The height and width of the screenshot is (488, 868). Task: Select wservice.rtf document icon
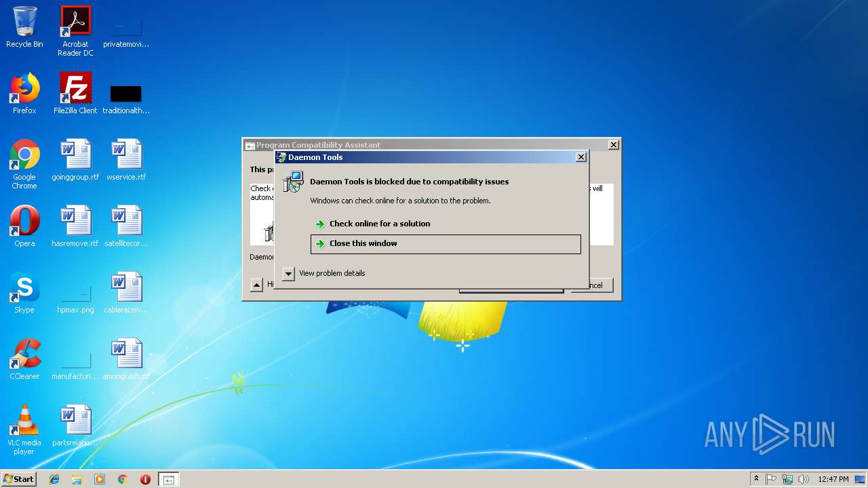pos(126,161)
